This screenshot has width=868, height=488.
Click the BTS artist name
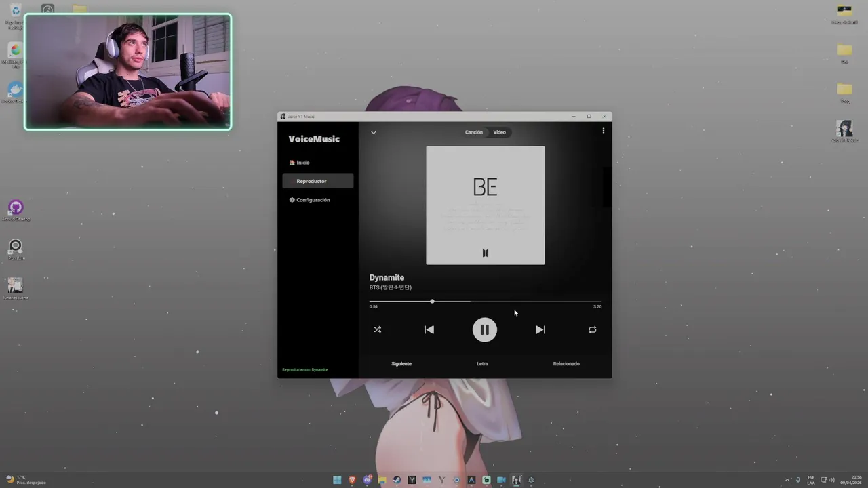click(390, 287)
